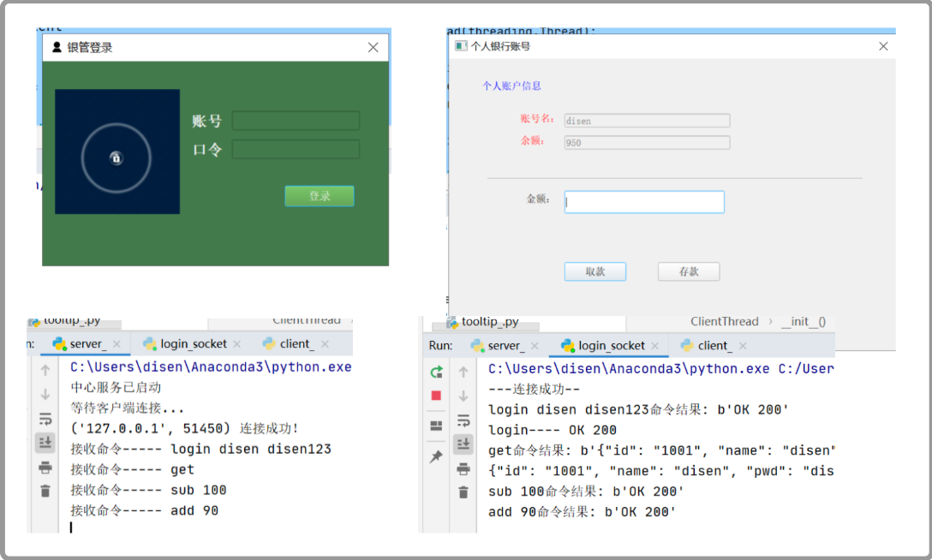Click the green Rerun icon in right panel
932x560 pixels.
point(436,372)
